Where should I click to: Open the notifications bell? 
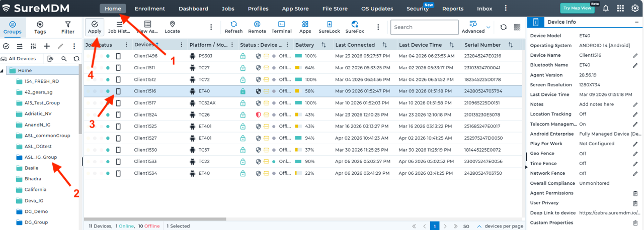[606, 9]
